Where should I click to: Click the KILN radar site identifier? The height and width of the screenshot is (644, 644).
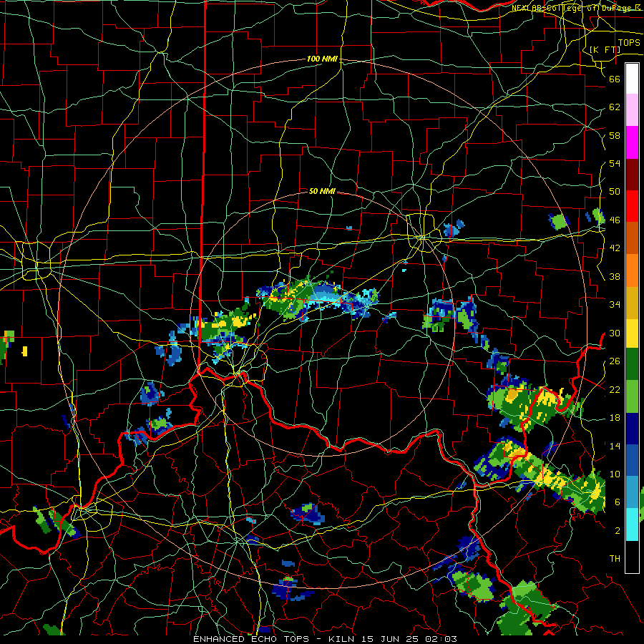pyautogui.click(x=343, y=639)
